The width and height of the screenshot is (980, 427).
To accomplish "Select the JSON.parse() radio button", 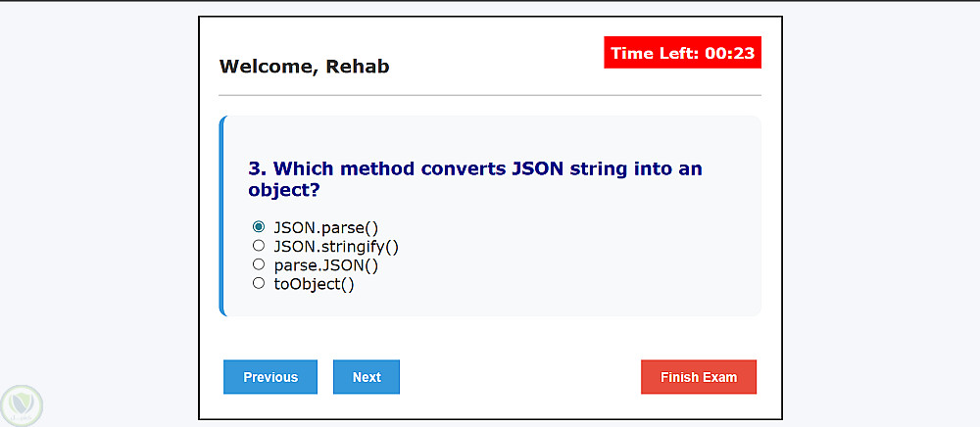I will 259,226.
